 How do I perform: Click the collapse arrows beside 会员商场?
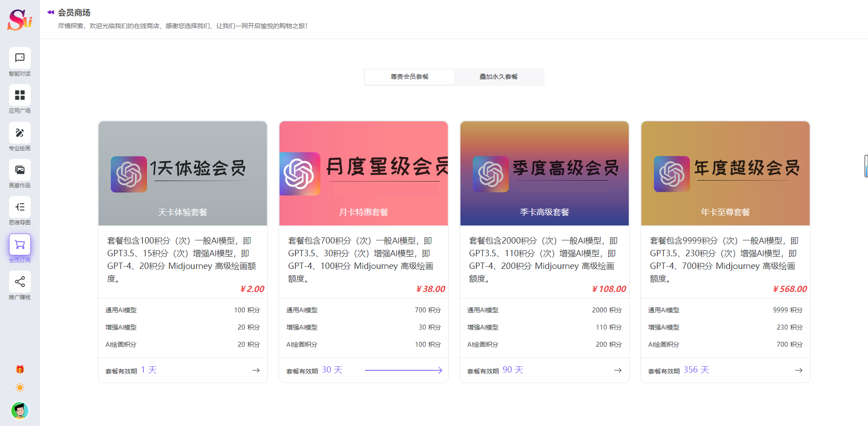pos(51,13)
